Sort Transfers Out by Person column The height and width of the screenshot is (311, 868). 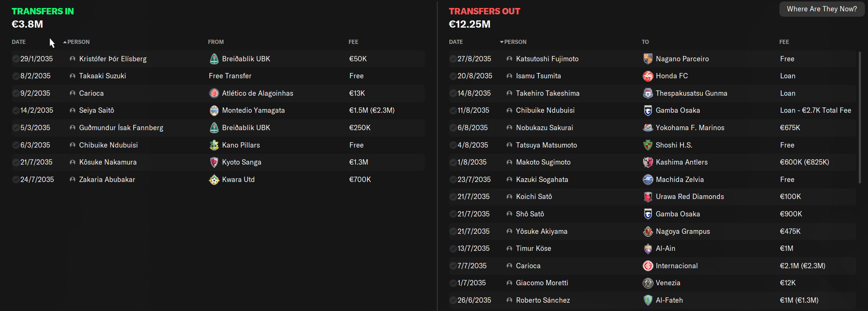(513, 42)
